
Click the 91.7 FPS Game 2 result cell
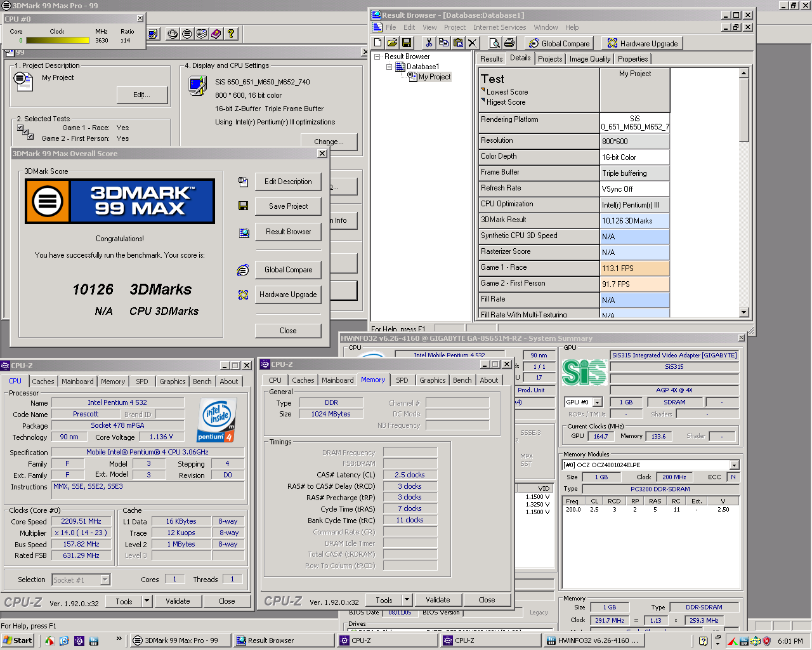pos(635,284)
